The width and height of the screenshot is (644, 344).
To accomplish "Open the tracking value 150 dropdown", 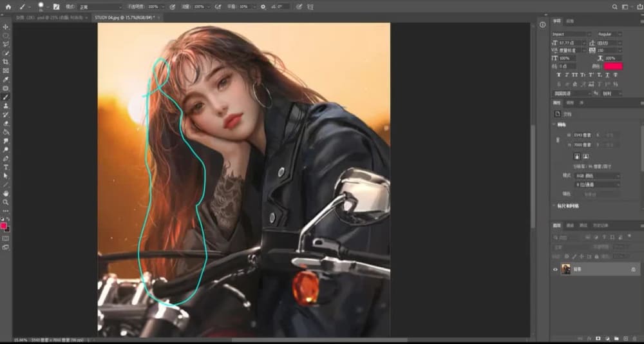I will click(620, 50).
